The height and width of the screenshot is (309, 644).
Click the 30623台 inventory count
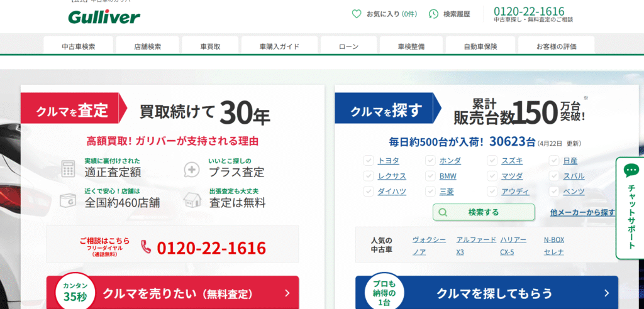(x=513, y=141)
